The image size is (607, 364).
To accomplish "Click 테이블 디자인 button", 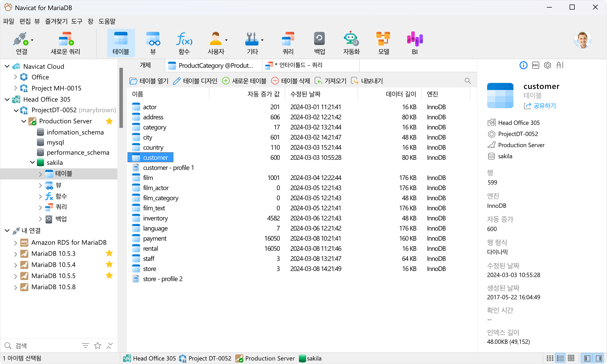I will click(x=195, y=81).
